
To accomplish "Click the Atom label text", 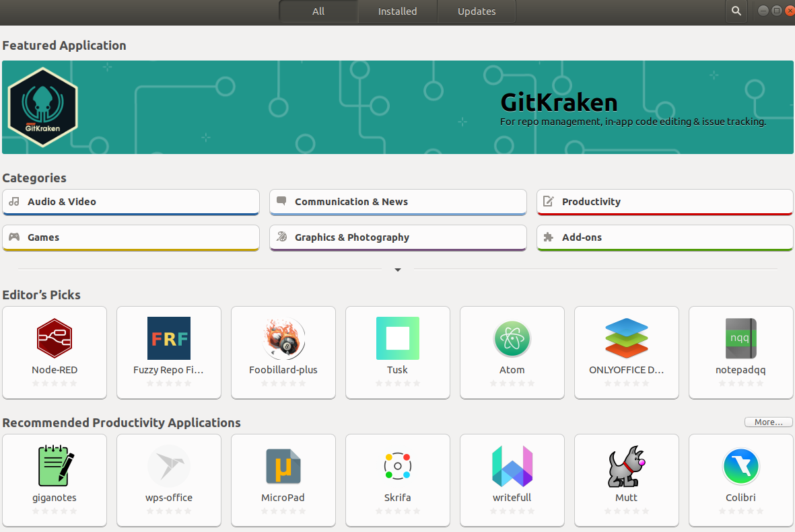I will point(512,370).
